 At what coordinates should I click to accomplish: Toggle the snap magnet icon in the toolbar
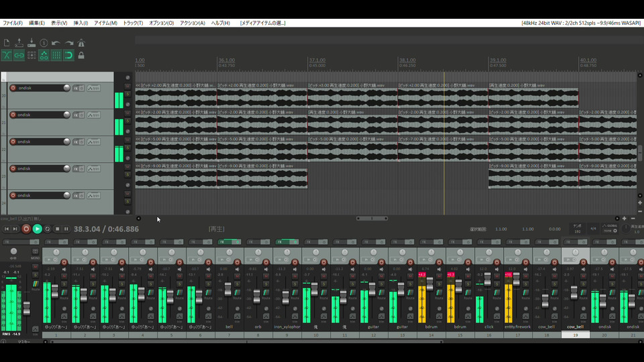click(x=68, y=56)
